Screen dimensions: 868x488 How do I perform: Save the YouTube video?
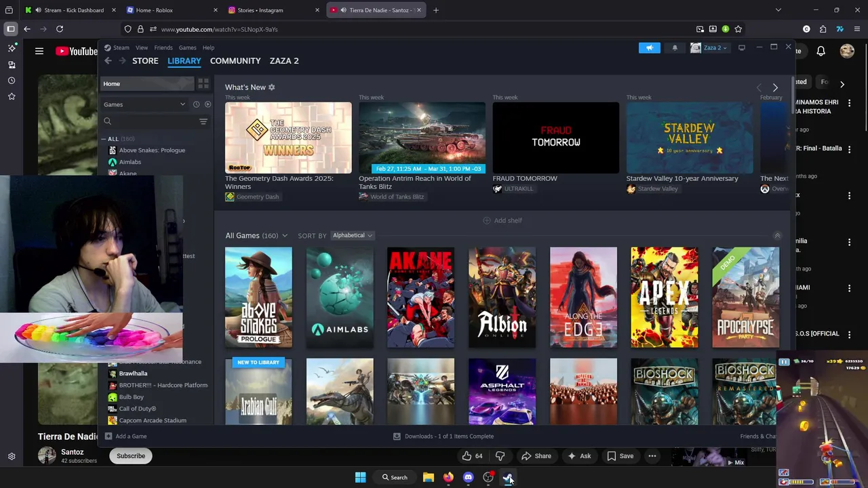(620, 456)
